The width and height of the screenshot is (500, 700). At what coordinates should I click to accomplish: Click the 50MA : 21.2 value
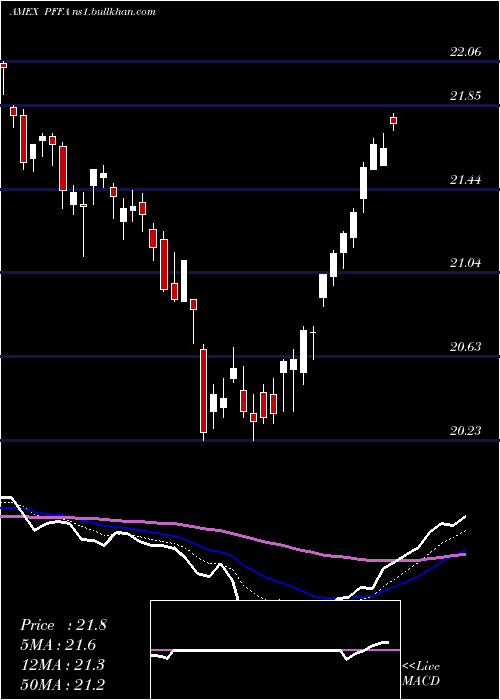tap(62, 685)
